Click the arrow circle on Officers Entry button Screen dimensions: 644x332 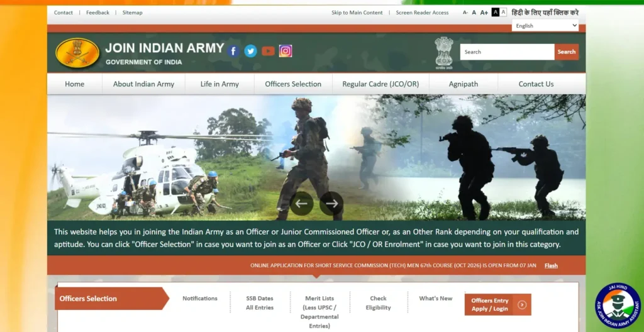click(522, 305)
